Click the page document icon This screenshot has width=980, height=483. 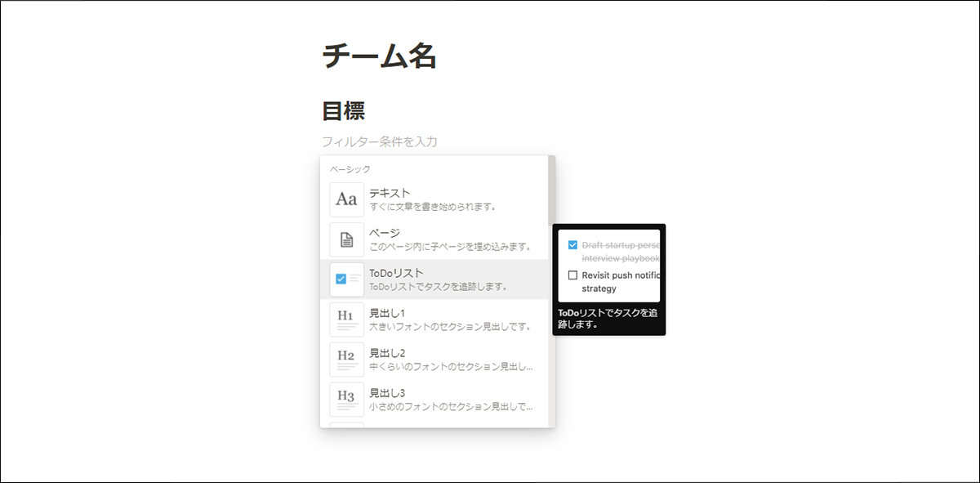pos(346,239)
